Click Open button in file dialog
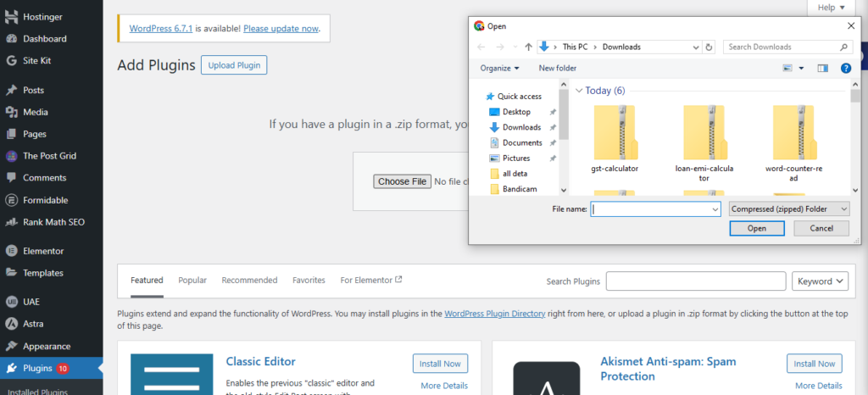The width and height of the screenshot is (868, 395). pyautogui.click(x=757, y=229)
